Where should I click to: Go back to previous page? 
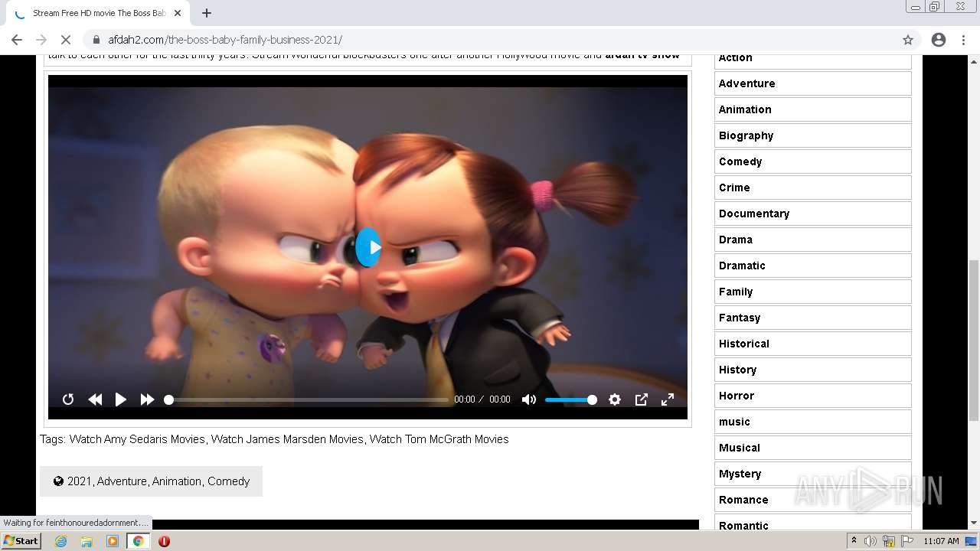pos(17,40)
